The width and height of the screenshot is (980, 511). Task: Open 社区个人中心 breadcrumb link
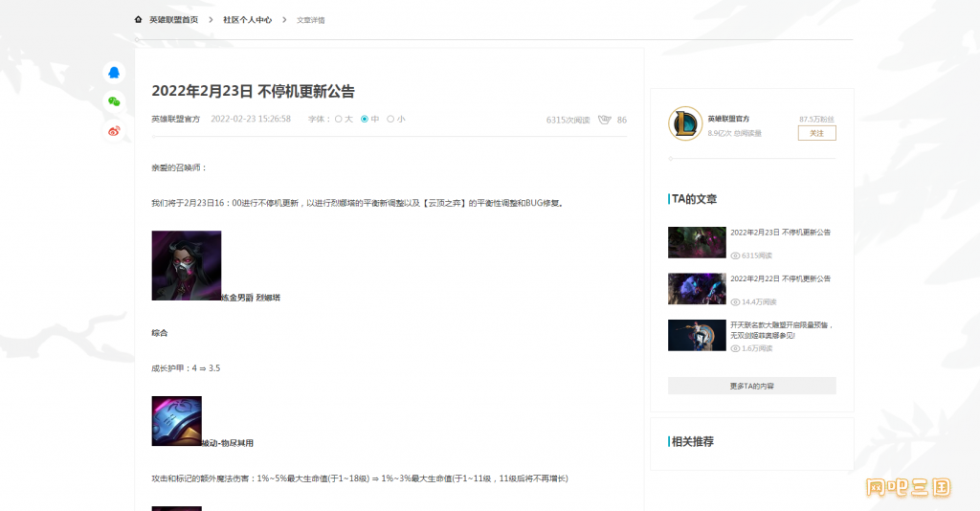pos(248,20)
